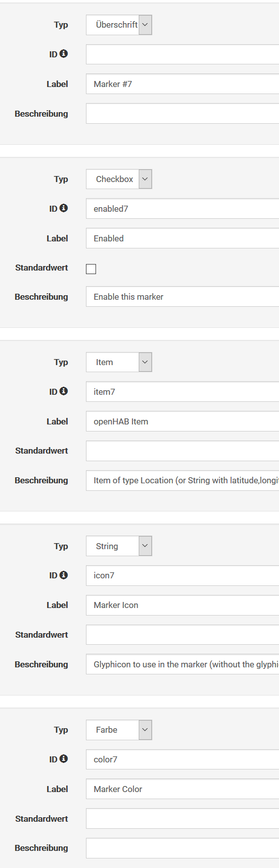The width and height of the screenshot is (279, 868).
Task: Click info icon beside item7 ID label
Action: 64,391
